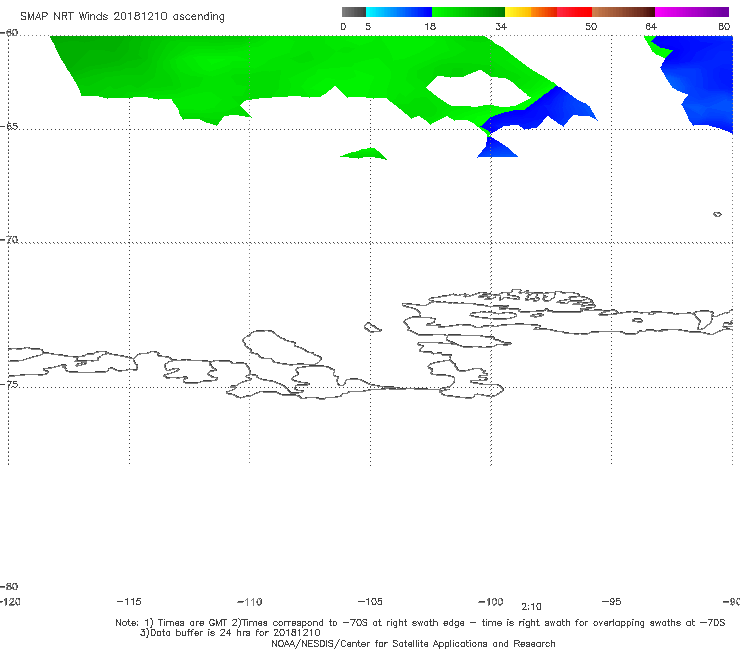Click the colorbar label '5'
Image resolution: width=740 pixels, height=650 pixels.
pos(368,26)
